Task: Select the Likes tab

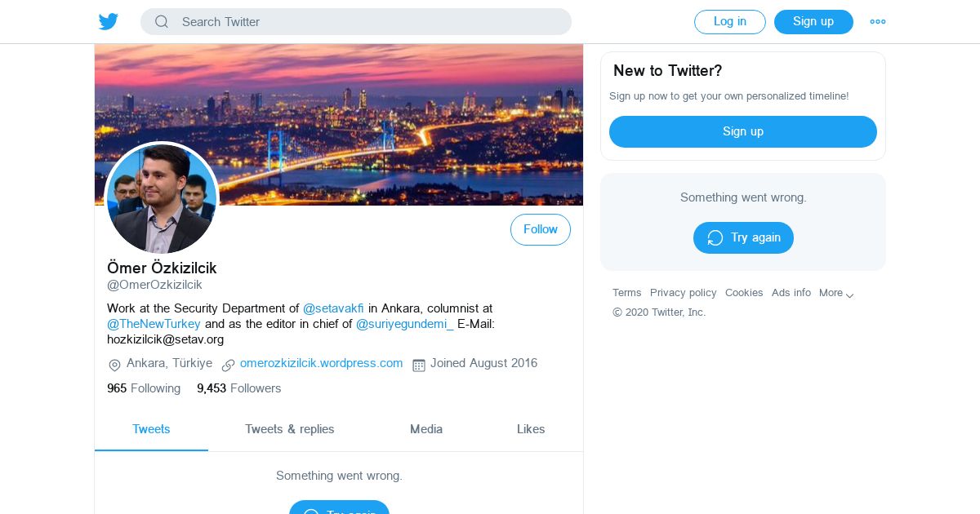Action: (531, 429)
